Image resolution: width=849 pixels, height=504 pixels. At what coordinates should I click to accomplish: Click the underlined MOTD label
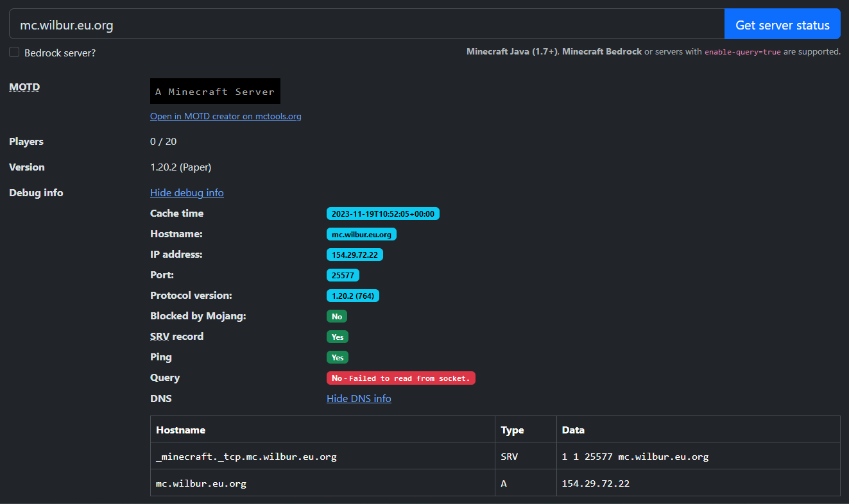point(24,87)
